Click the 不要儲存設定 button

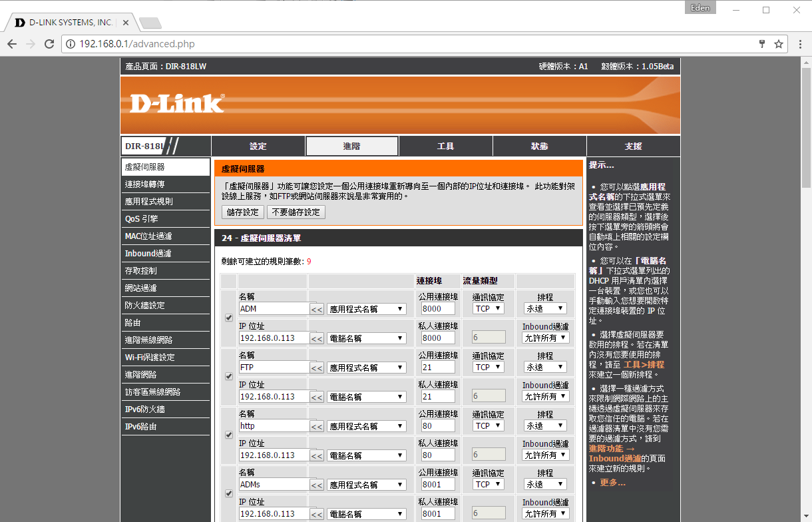tap(296, 212)
